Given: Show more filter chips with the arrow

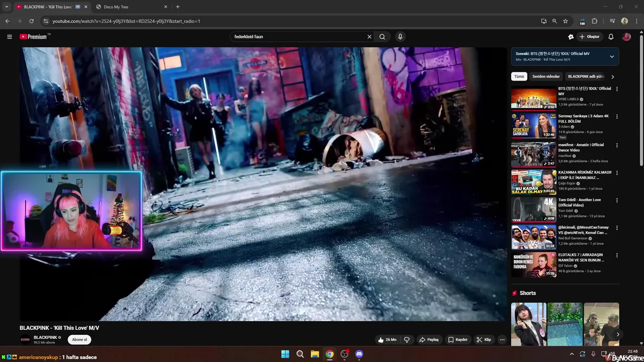Looking at the screenshot, I should [612, 76].
